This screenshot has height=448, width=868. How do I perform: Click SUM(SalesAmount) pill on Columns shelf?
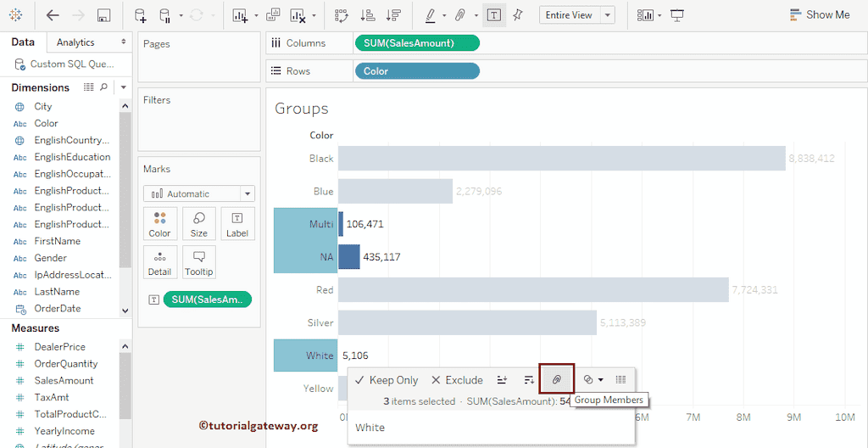tap(417, 43)
